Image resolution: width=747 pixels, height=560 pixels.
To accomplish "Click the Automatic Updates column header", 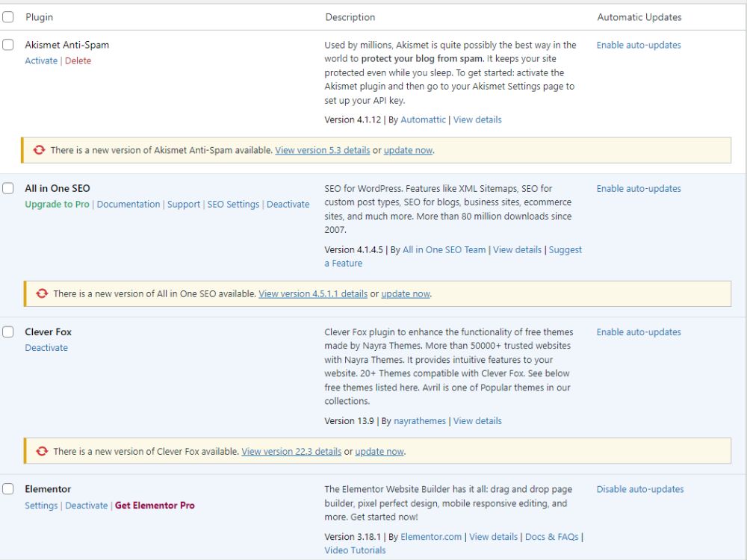I will tap(639, 17).
